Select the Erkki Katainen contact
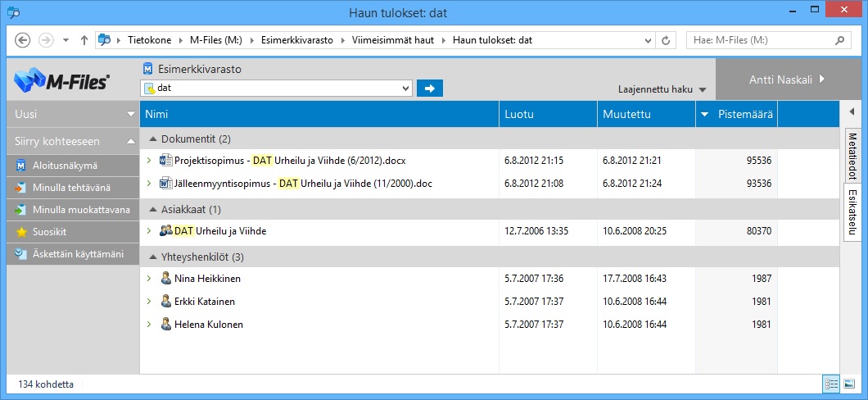 205,302
